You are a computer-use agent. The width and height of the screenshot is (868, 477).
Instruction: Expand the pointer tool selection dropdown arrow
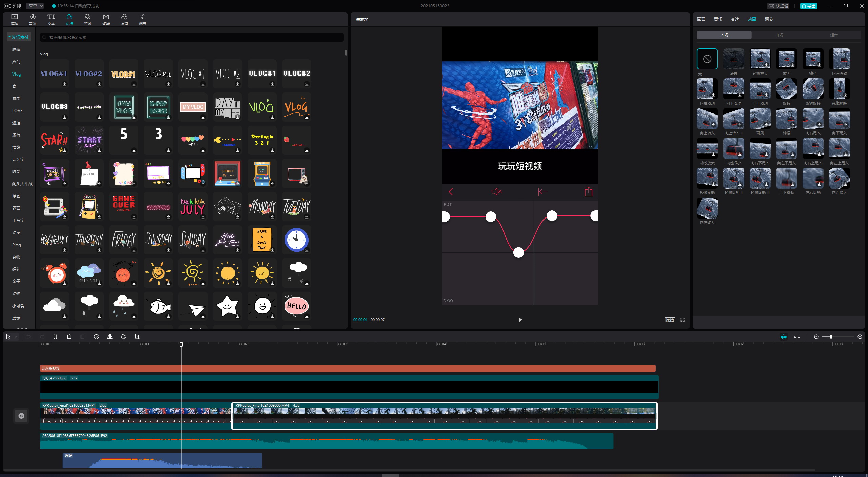click(x=16, y=337)
